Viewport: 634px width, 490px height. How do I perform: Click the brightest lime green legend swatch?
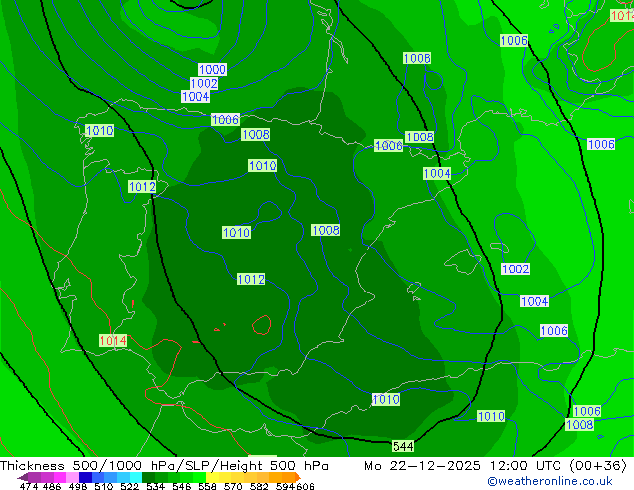point(199,477)
